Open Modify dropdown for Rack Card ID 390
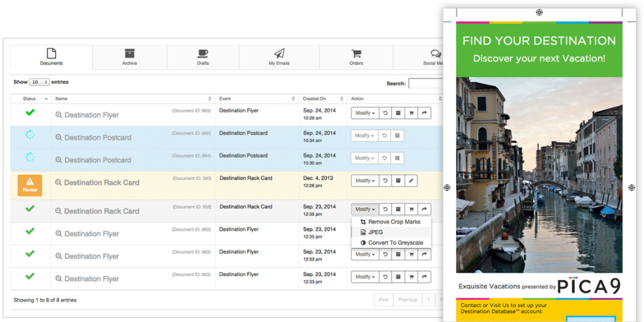The width and height of the screenshot is (644, 322). pyautogui.click(x=365, y=180)
